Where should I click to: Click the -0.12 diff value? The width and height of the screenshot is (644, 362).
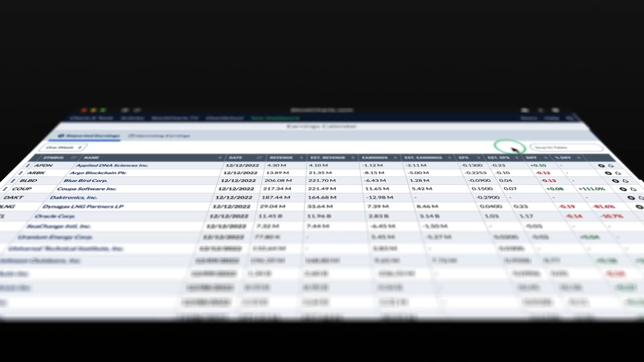[543, 173]
